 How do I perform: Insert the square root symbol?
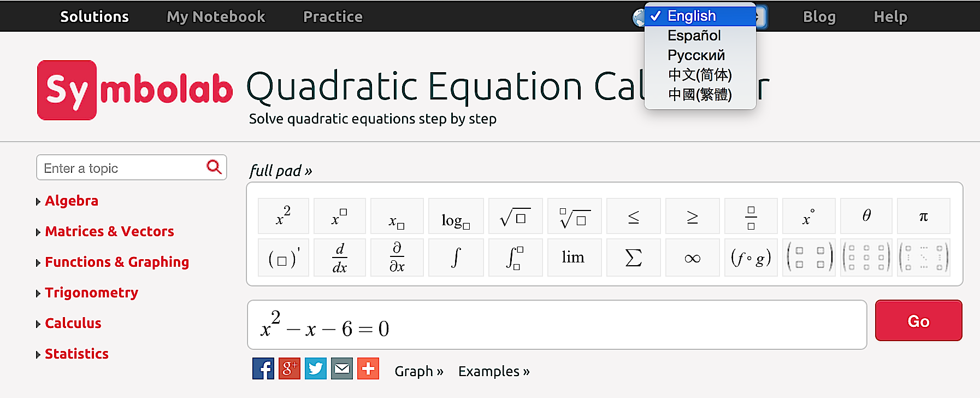515,216
